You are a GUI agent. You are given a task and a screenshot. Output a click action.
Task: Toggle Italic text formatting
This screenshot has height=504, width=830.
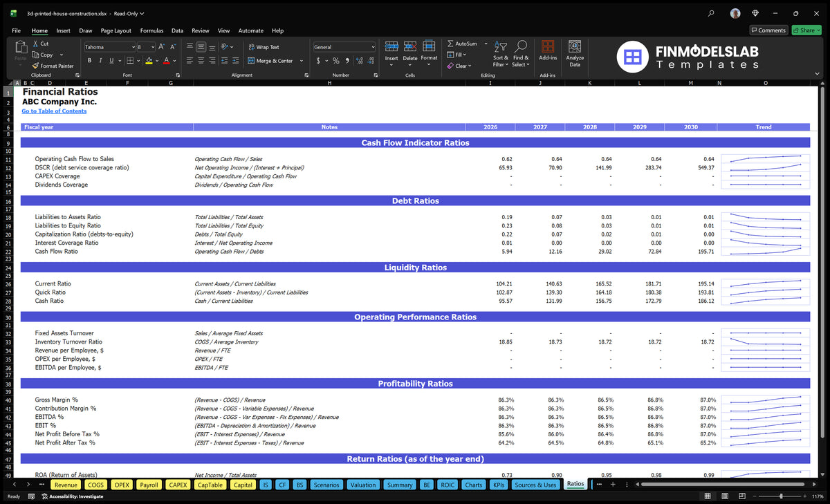[x=101, y=61]
